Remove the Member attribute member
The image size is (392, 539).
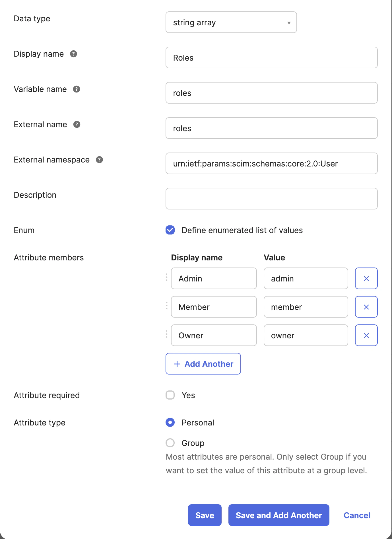pos(366,307)
